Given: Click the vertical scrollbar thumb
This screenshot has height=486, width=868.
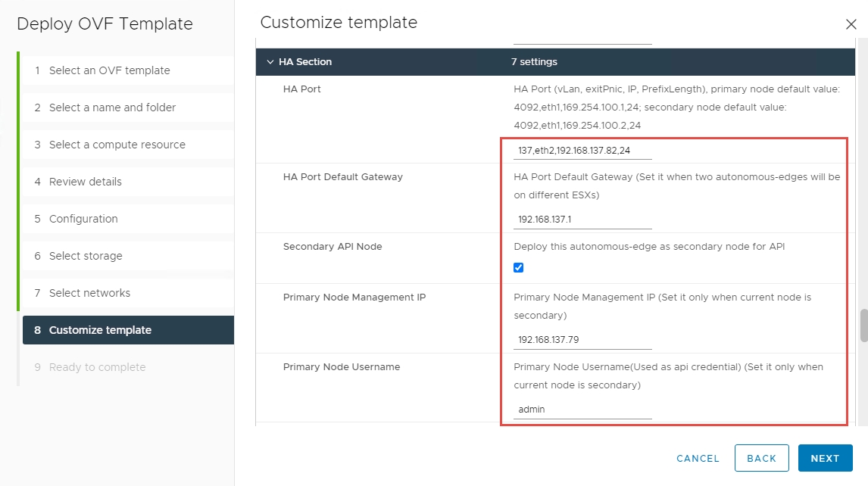Looking at the screenshot, I should coord(863,326).
